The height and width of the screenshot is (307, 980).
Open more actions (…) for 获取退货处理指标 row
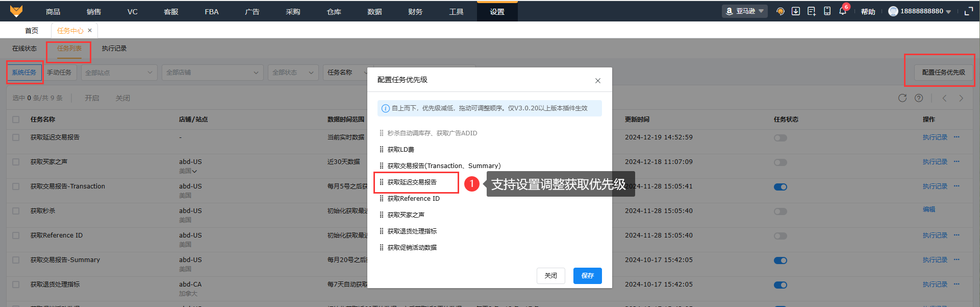[957, 284]
